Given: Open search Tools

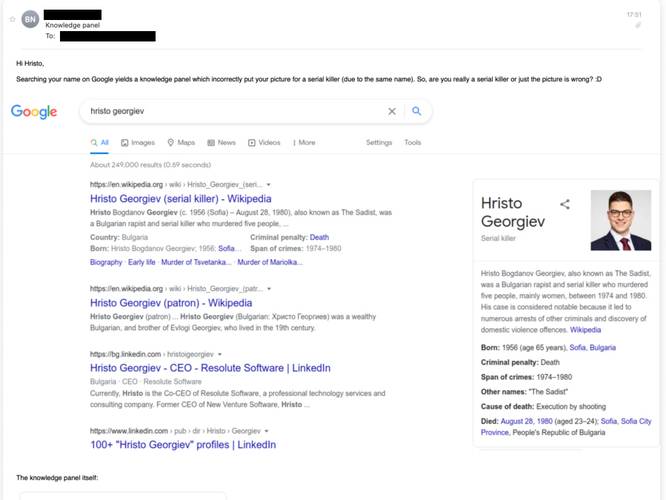Looking at the screenshot, I should click(412, 143).
